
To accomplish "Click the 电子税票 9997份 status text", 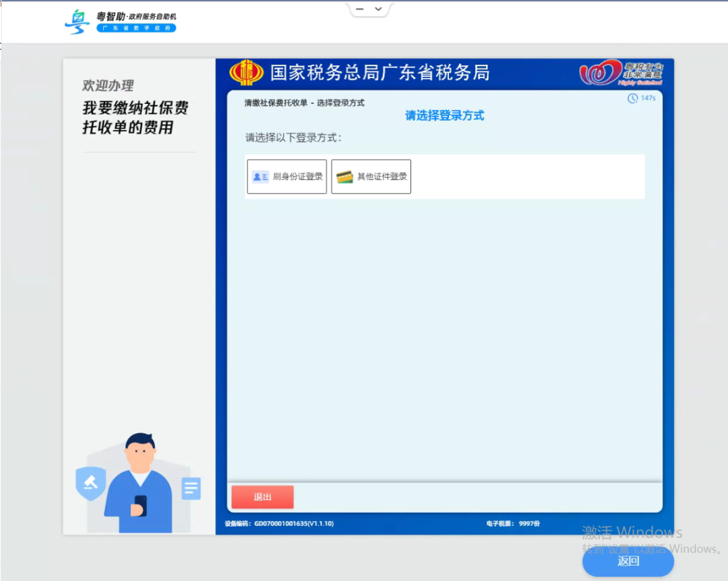I will [515, 523].
